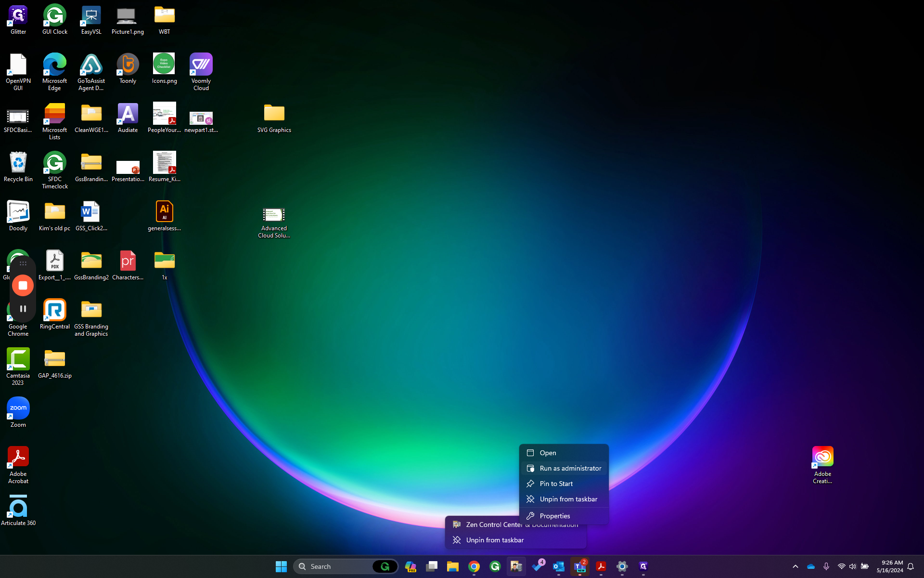This screenshot has height=578, width=924.
Task: Choose Properties in the context menu
Action: click(x=564, y=516)
